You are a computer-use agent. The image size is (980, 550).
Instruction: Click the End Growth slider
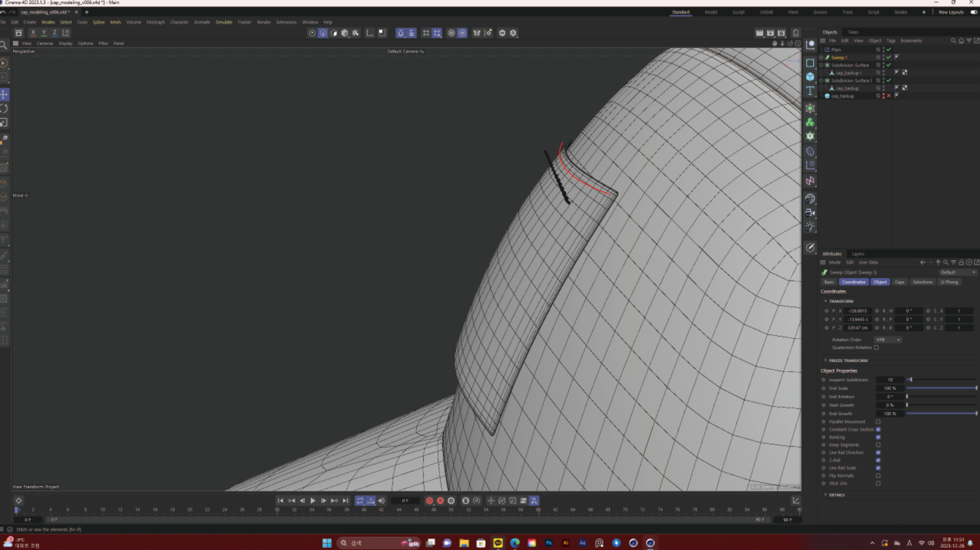[x=942, y=414]
